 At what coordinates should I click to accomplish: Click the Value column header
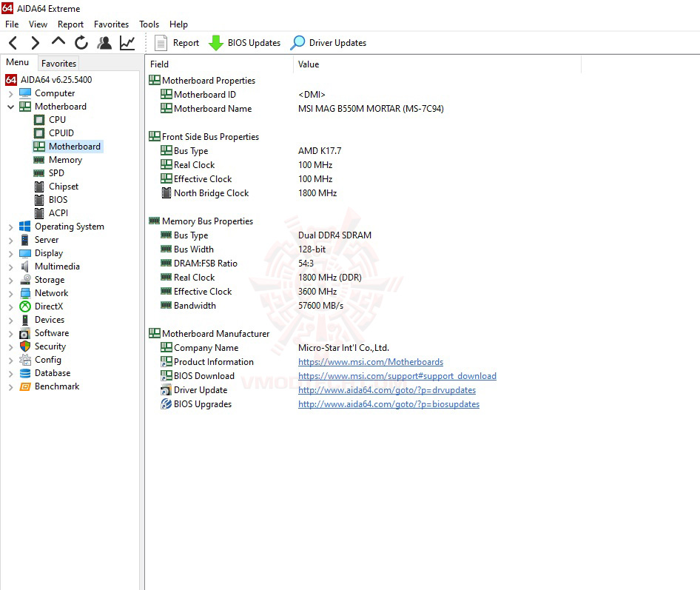437,64
